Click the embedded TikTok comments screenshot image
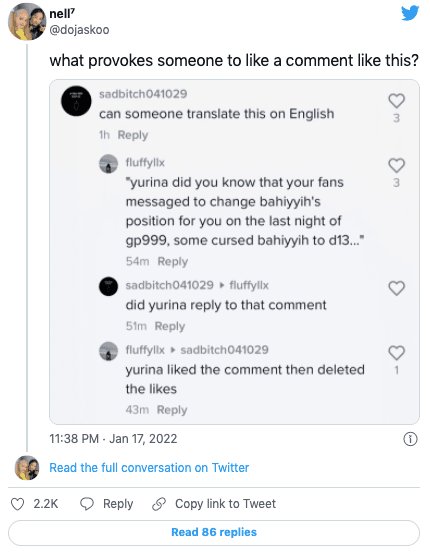Image resolution: width=430 pixels, height=554 pixels. pyautogui.click(x=234, y=252)
